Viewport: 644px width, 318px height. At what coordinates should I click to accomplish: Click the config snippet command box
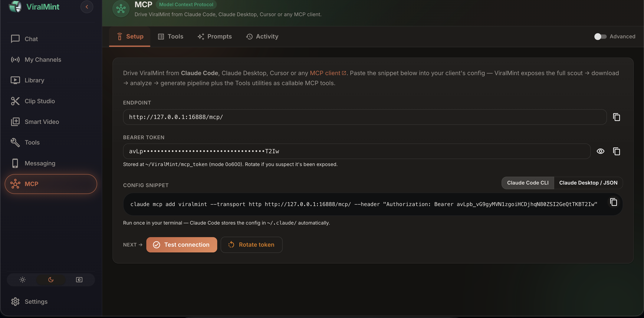[373, 204]
